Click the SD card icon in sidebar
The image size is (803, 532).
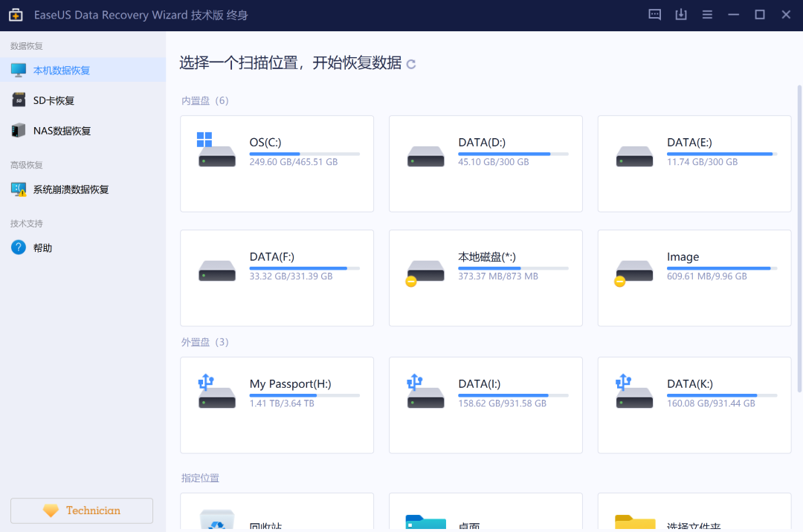19,100
